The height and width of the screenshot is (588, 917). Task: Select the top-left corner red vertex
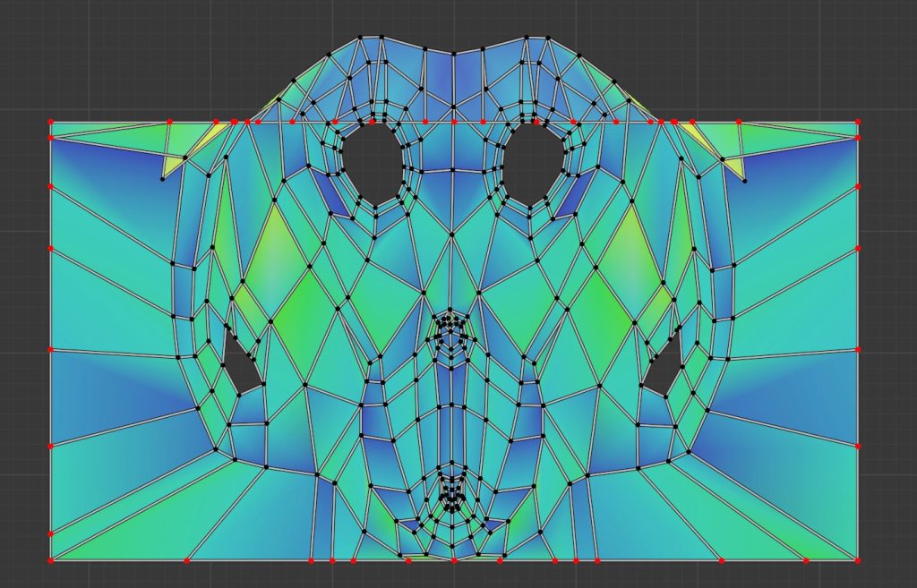pyautogui.click(x=51, y=121)
